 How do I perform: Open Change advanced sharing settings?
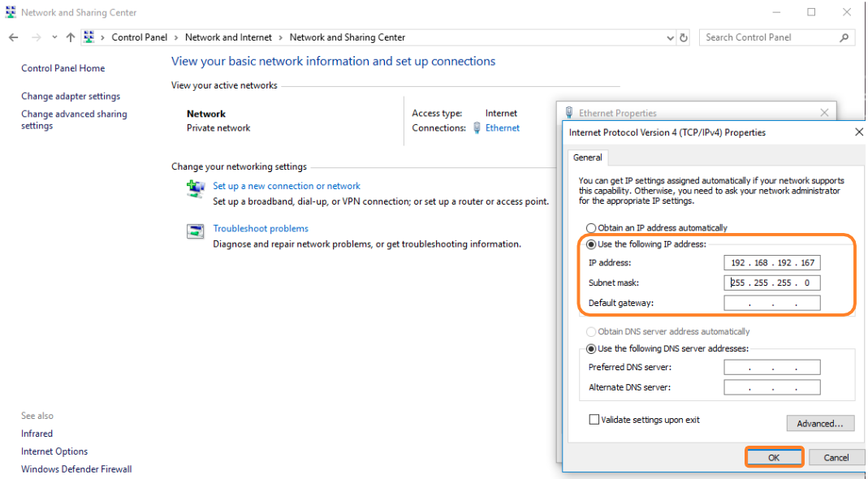(74, 119)
